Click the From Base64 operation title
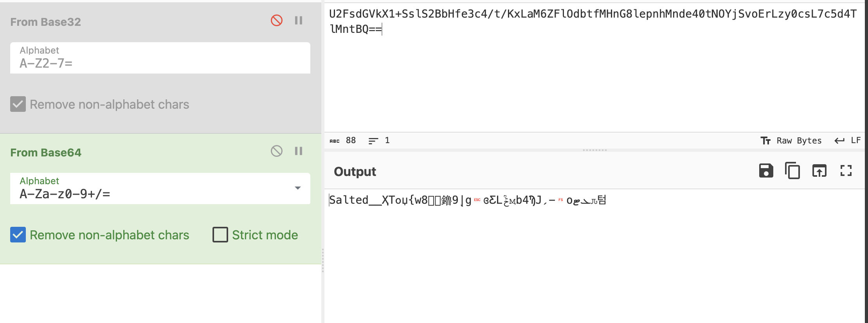This screenshot has height=323, width=868. tap(46, 153)
